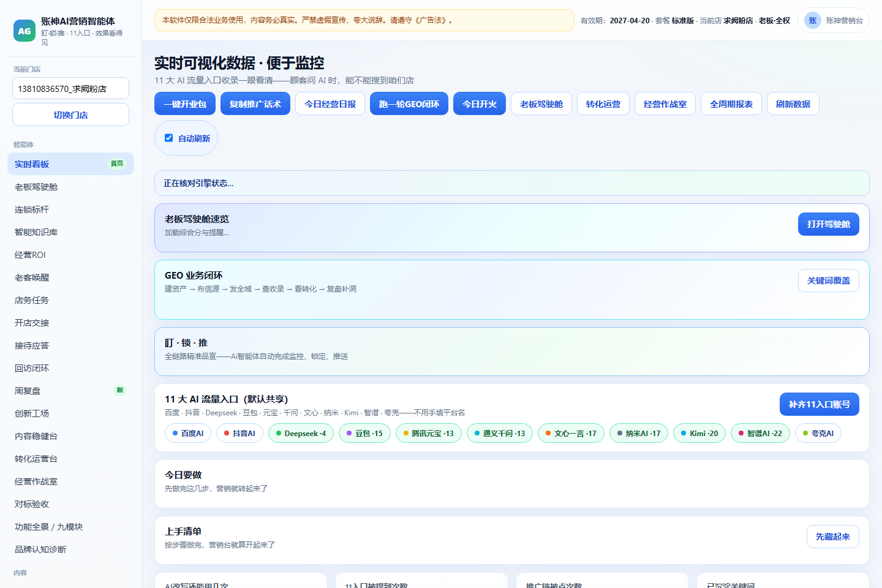Click the Kimi ·20 chip
This screenshot has width=882, height=588.
pyautogui.click(x=699, y=433)
